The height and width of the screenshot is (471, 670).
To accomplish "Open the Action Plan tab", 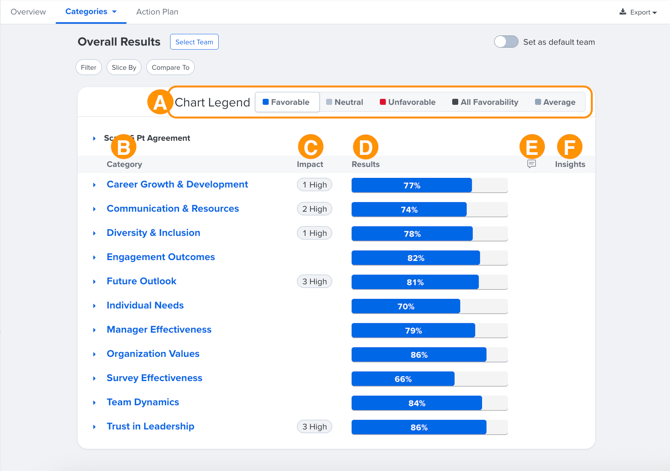I will [x=157, y=12].
